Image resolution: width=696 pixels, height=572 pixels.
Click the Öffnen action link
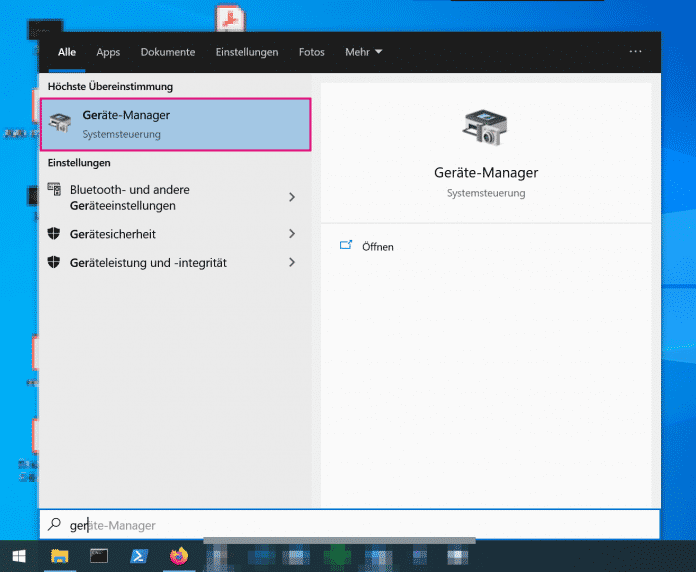pos(378,247)
